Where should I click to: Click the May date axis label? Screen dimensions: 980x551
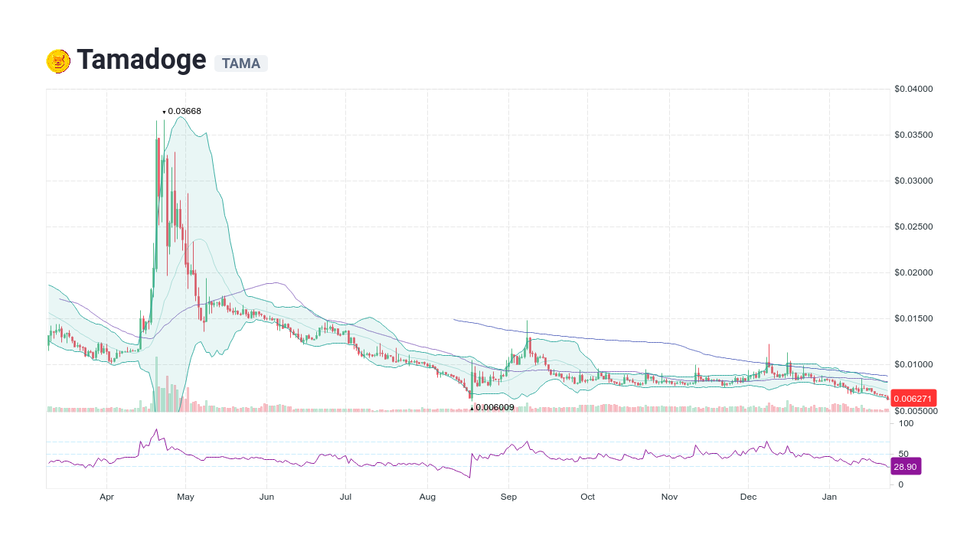click(x=186, y=497)
